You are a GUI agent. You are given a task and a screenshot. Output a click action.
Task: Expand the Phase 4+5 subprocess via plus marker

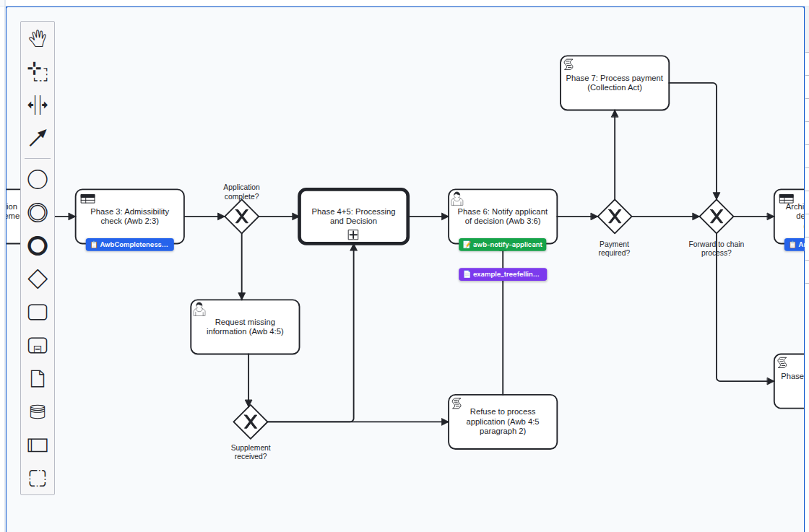(353, 234)
